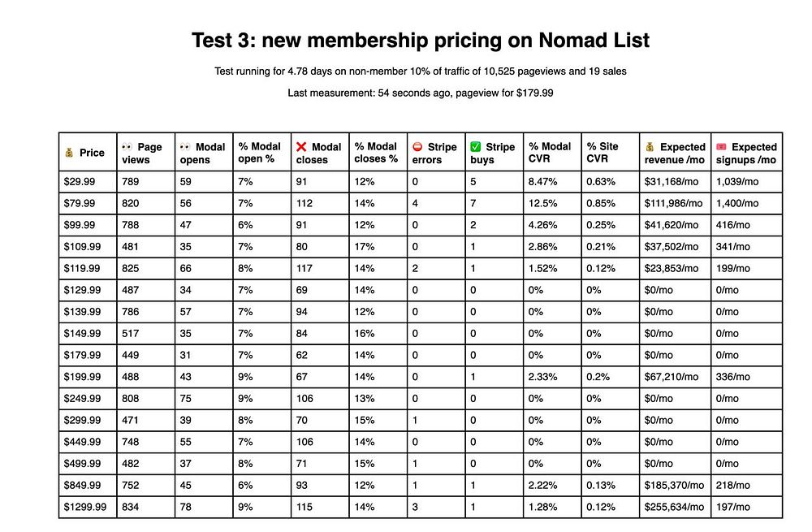Click the green checkmark icon for Stripe buys
Screen dimensions: 812x532
click(x=476, y=147)
